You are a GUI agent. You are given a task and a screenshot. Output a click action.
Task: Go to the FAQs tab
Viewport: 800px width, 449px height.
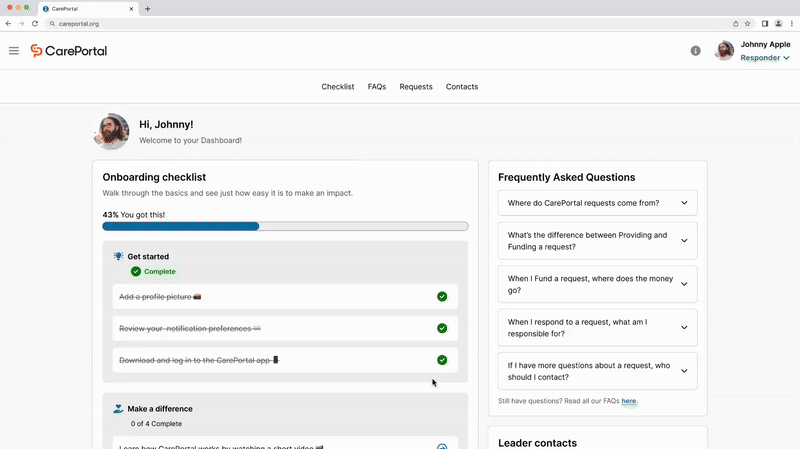tap(377, 87)
